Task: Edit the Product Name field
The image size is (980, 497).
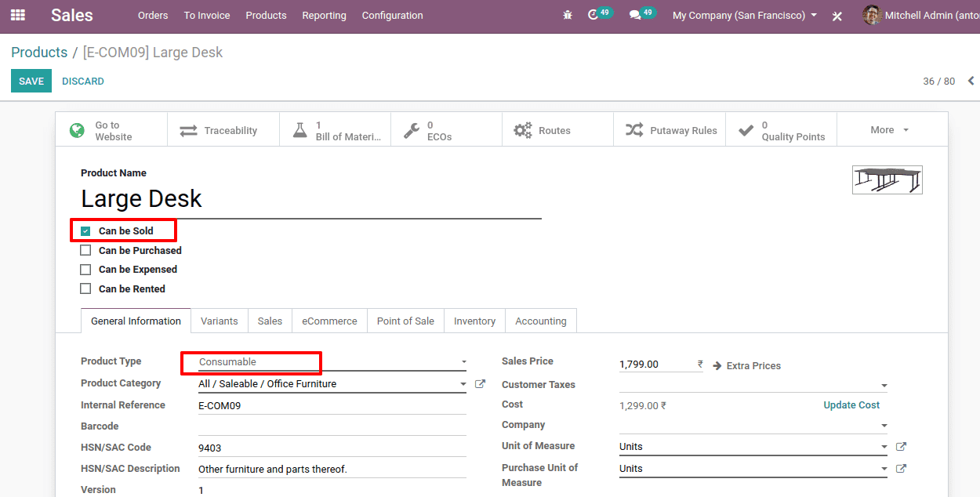Action: click(x=311, y=199)
